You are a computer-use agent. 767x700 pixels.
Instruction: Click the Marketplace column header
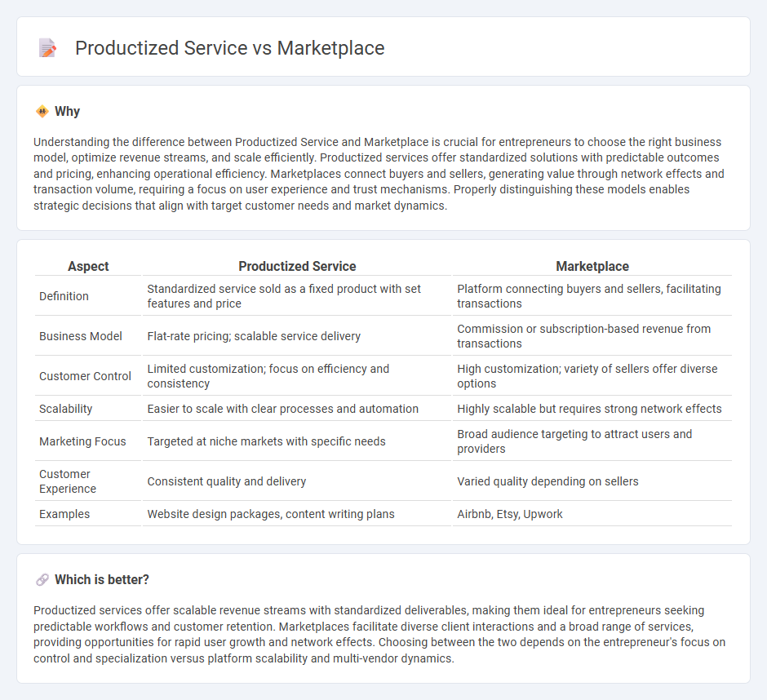coord(592,266)
